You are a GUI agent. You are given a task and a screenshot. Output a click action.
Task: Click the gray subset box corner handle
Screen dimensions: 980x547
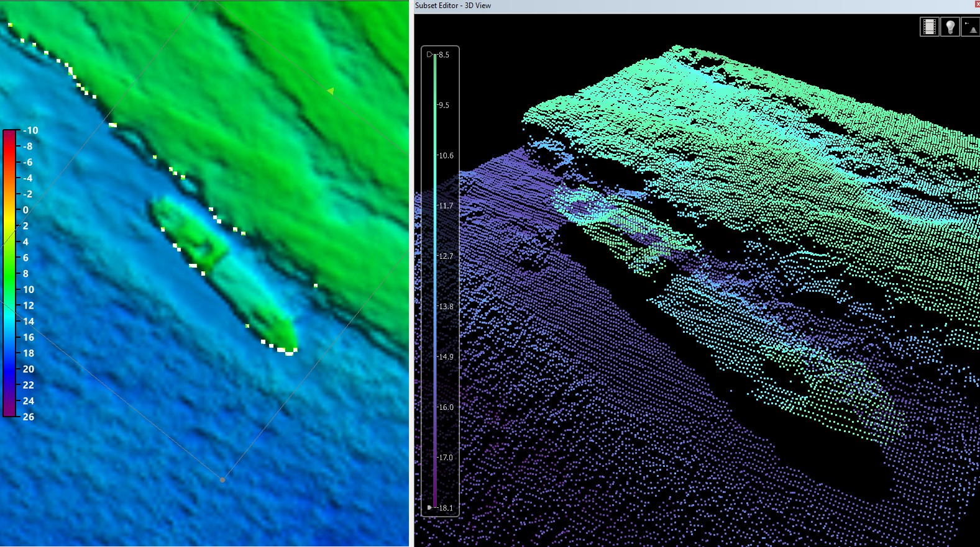pyautogui.click(x=222, y=479)
